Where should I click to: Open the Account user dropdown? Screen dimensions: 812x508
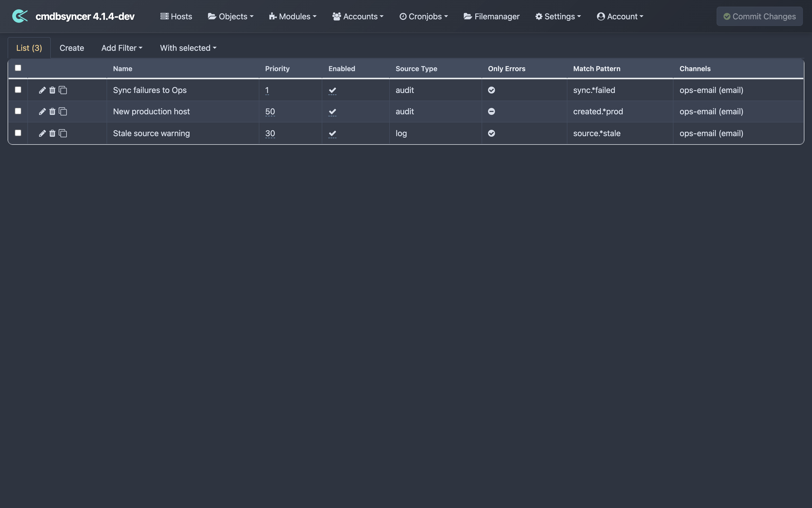[620, 17]
